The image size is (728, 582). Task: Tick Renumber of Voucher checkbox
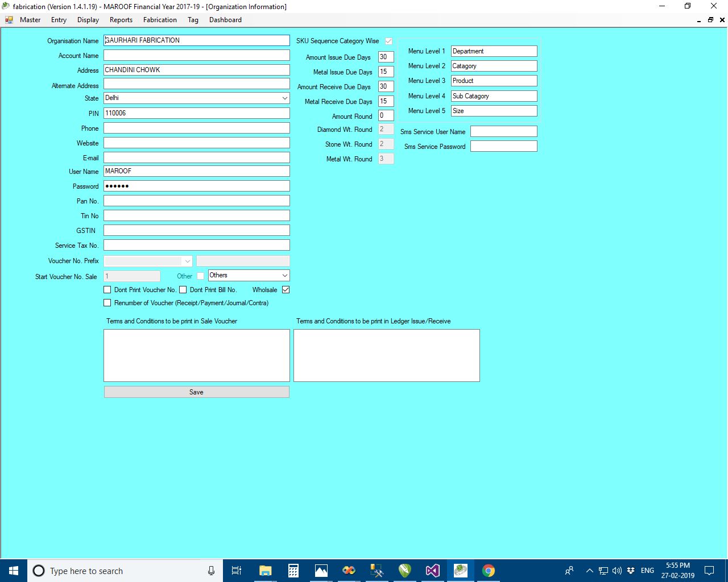[107, 303]
